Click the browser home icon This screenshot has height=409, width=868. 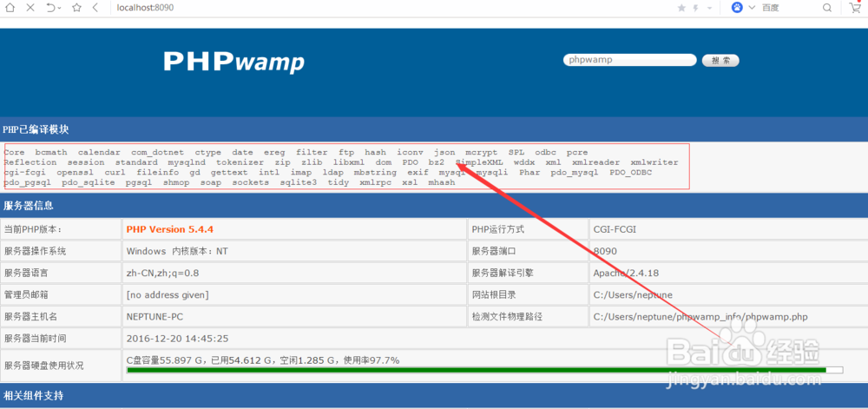[10, 8]
